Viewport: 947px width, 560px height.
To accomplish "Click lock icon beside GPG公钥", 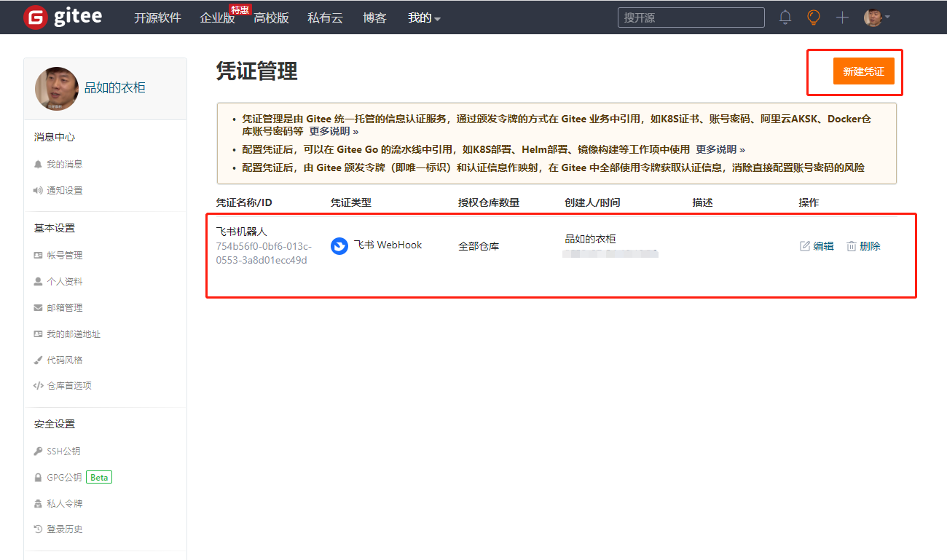I will 39,478.
